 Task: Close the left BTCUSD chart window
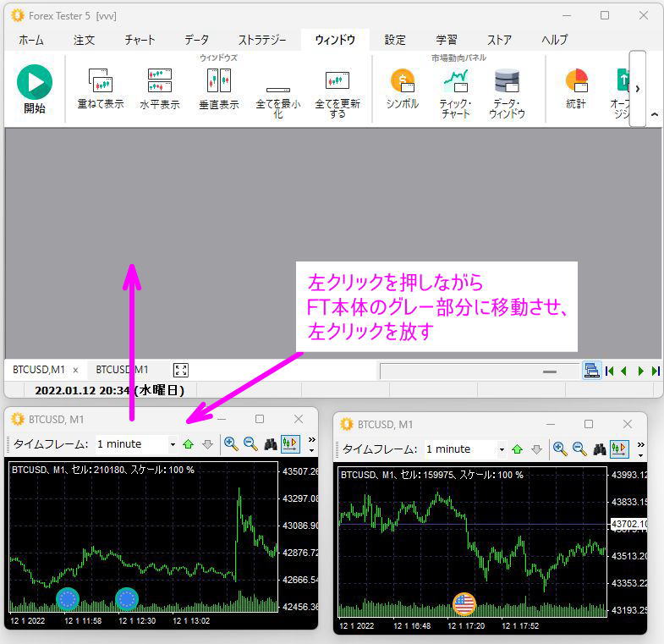click(299, 419)
